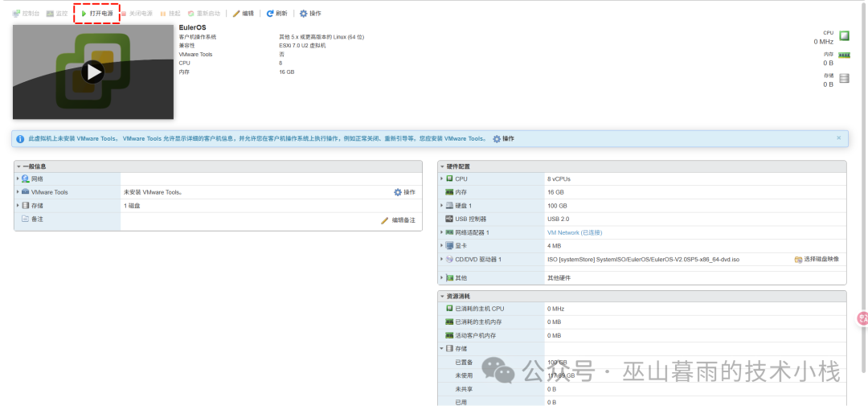Click the USB 2.0 value
The height and width of the screenshot is (406, 868).
pos(558,219)
